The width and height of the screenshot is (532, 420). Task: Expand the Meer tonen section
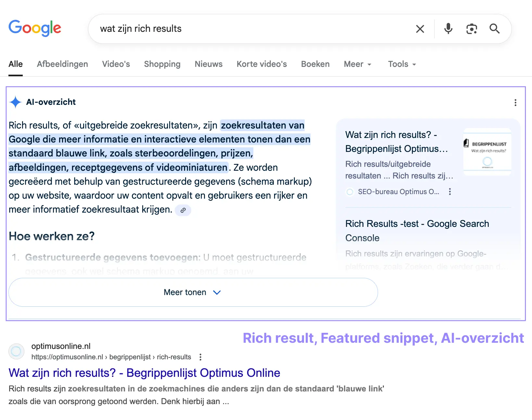coord(193,292)
